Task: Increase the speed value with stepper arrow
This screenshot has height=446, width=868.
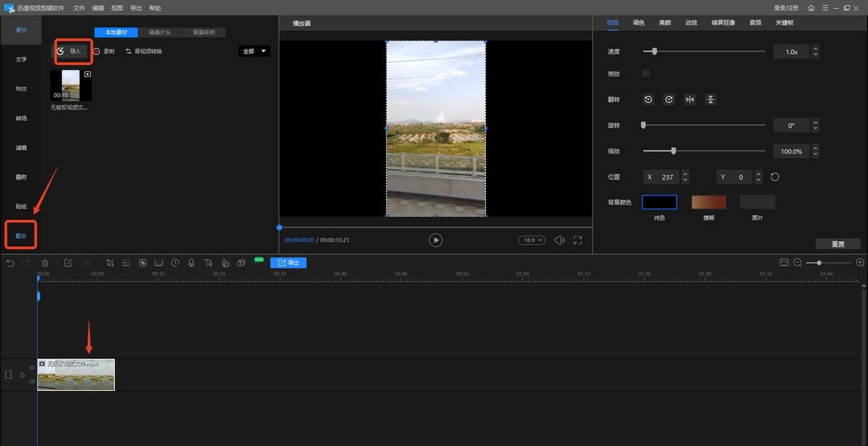Action: (816, 49)
